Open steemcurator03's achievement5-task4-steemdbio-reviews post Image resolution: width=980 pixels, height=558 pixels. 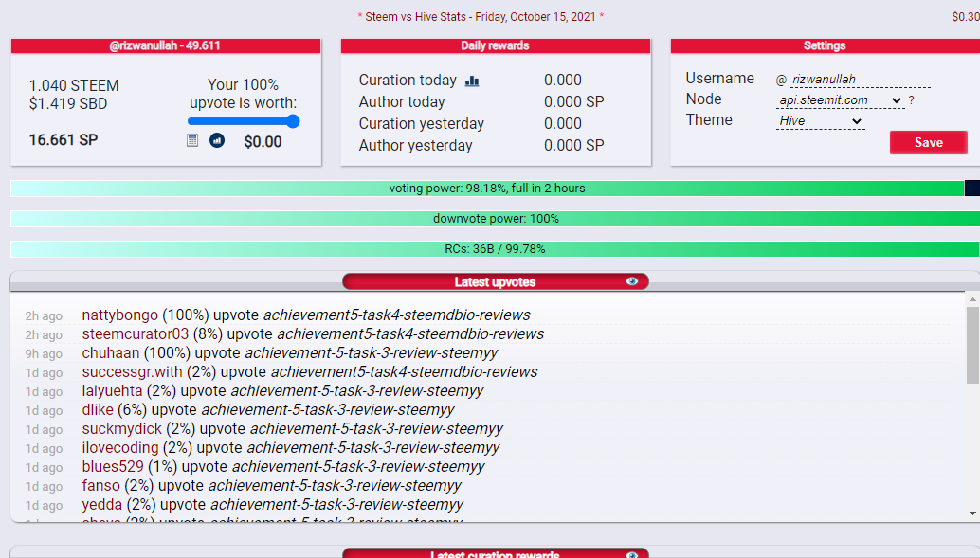coord(410,333)
